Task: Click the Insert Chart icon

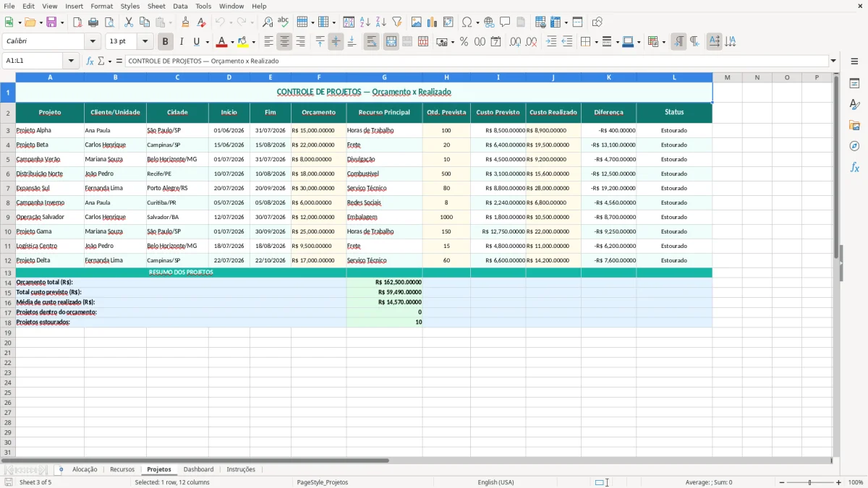Action: (x=433, y=22)
